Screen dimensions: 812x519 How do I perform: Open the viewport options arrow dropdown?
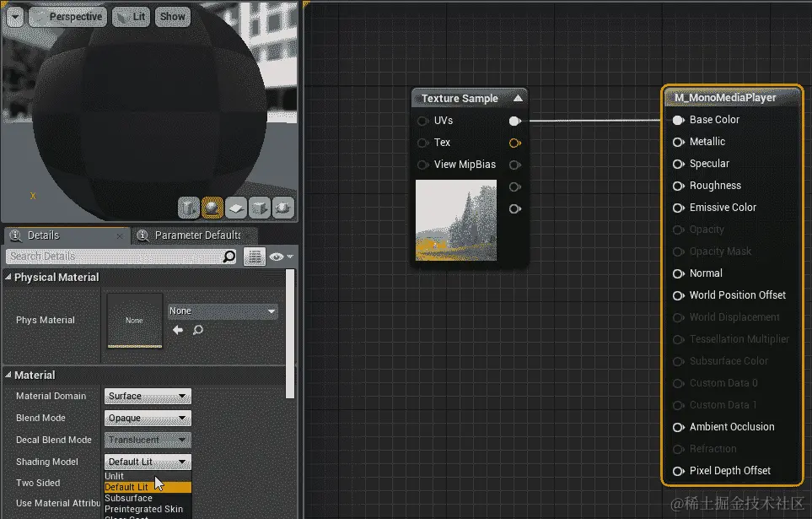point(15,17)
